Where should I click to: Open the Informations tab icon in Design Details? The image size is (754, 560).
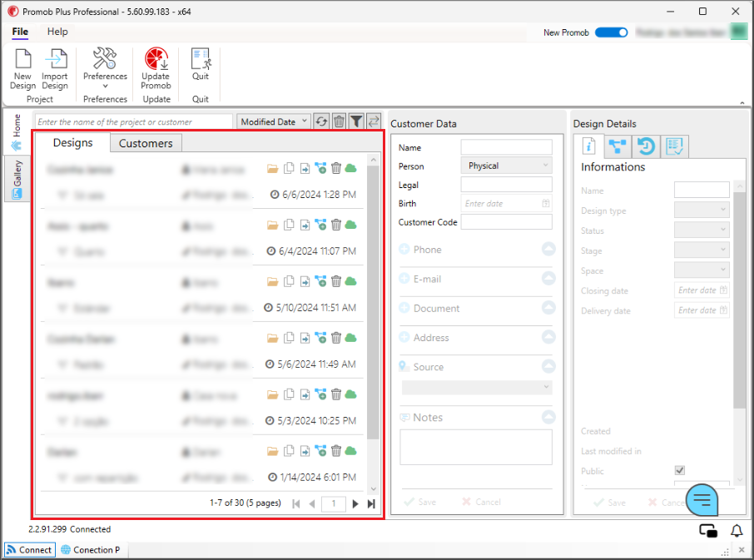point(588,146)
